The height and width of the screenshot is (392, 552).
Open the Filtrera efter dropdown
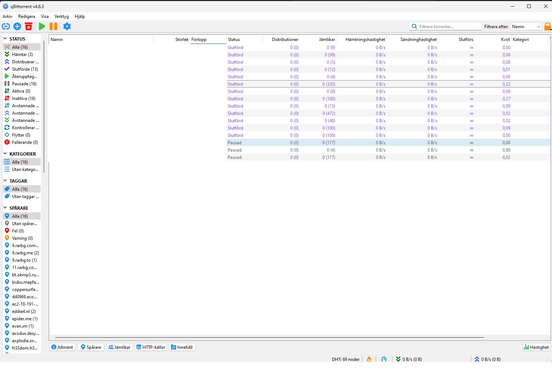point(526,26)
